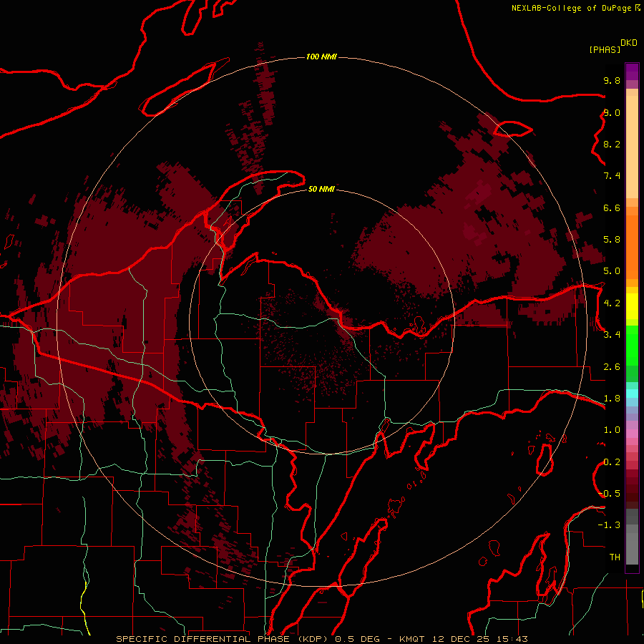Click the TH label on color scale
This screenshot has height=644, width=644.
click(x=615, y=557)
